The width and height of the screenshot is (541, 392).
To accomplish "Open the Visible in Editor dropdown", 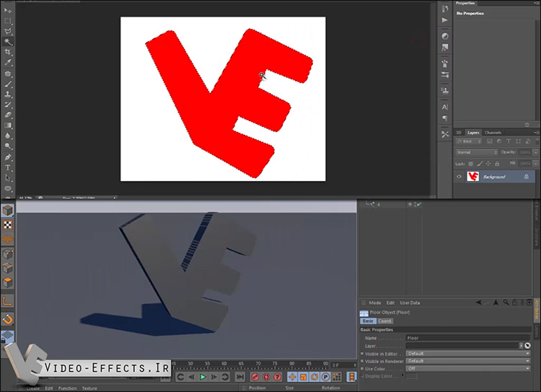I will click(x=468, y=353).
